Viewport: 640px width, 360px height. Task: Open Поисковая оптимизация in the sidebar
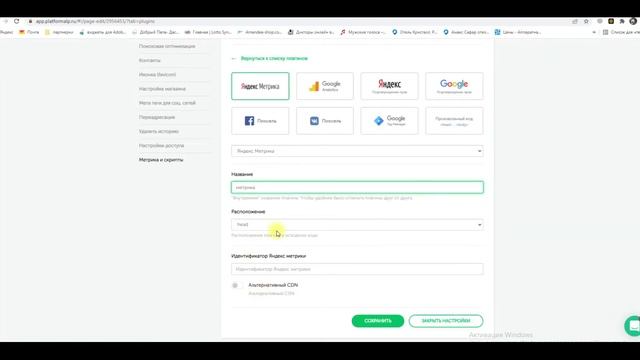pos(167,46)
